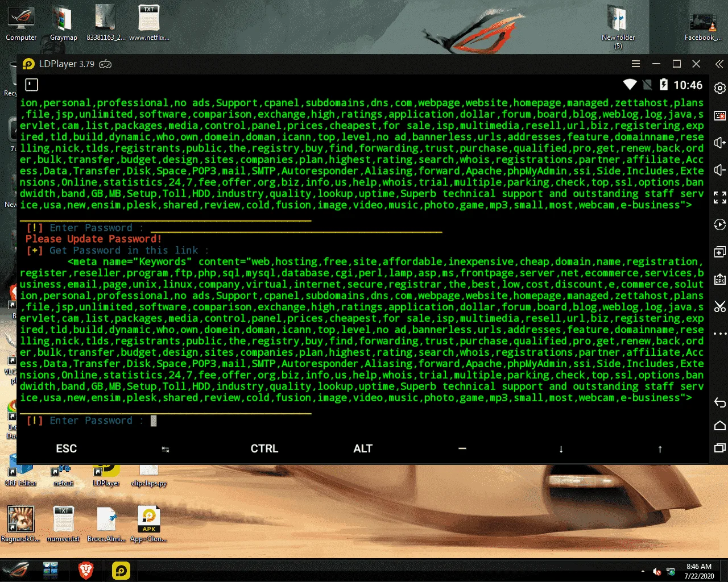Install an APK via LDPlayer sidebar
The height and width of the screenshot is (582, 728).
pos(719,279)
